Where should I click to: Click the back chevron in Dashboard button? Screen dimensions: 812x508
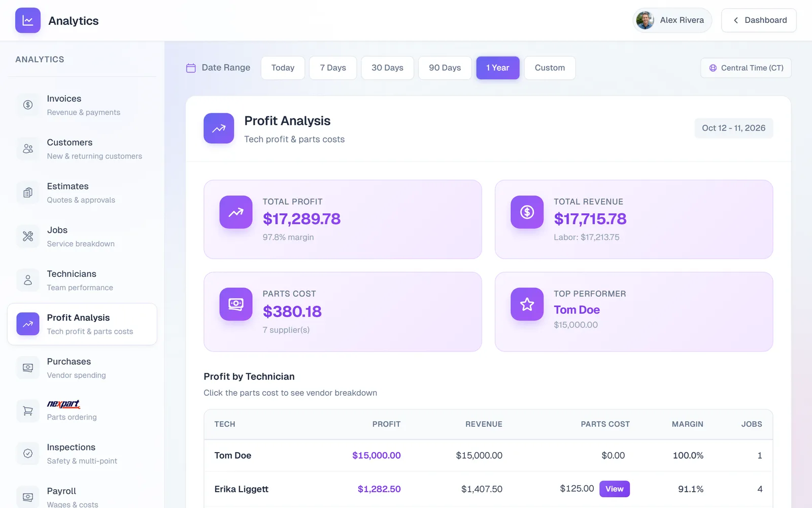pos(736,20)
